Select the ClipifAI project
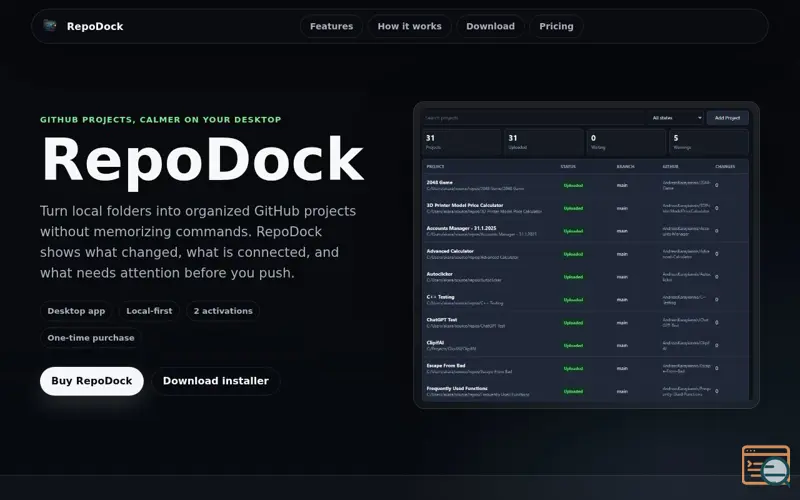 coord(585,345)
